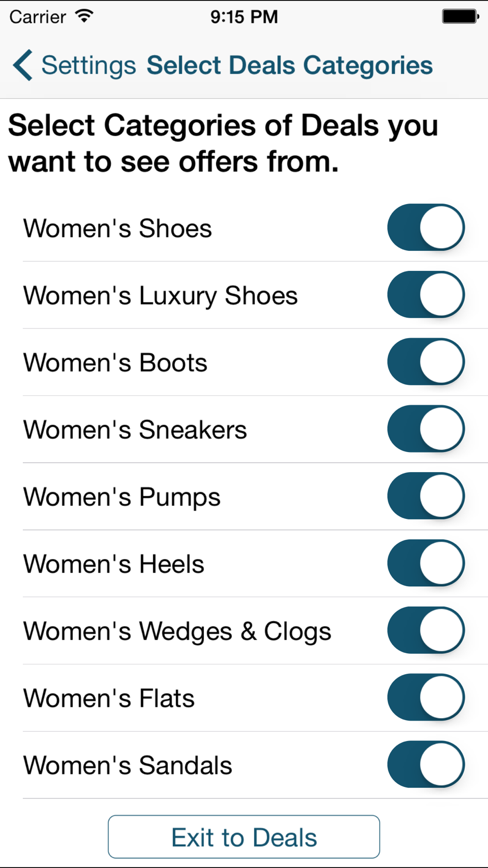Go back to Settings
This screenshot has height=868, width=488.
(x=74, y=65)
